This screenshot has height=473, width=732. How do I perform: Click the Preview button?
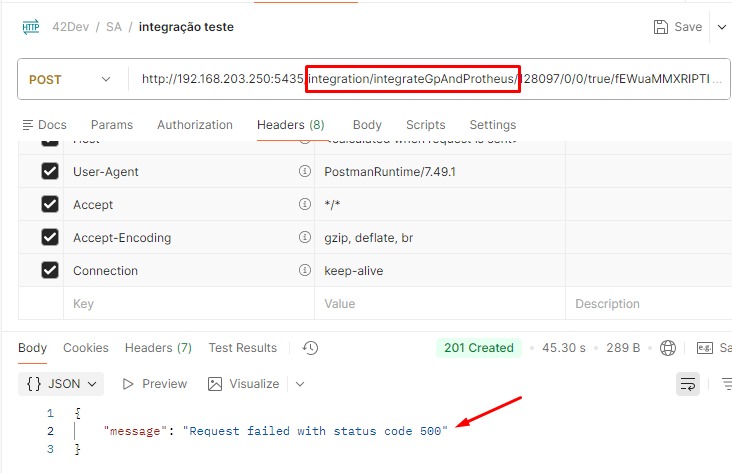coord(154,384)
